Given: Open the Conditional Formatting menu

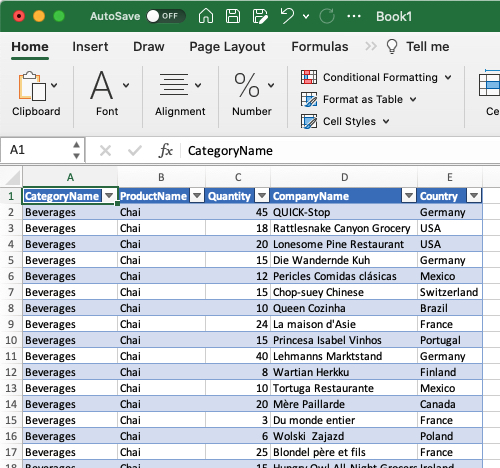Looking at the screenshot, I should (388, 77).
